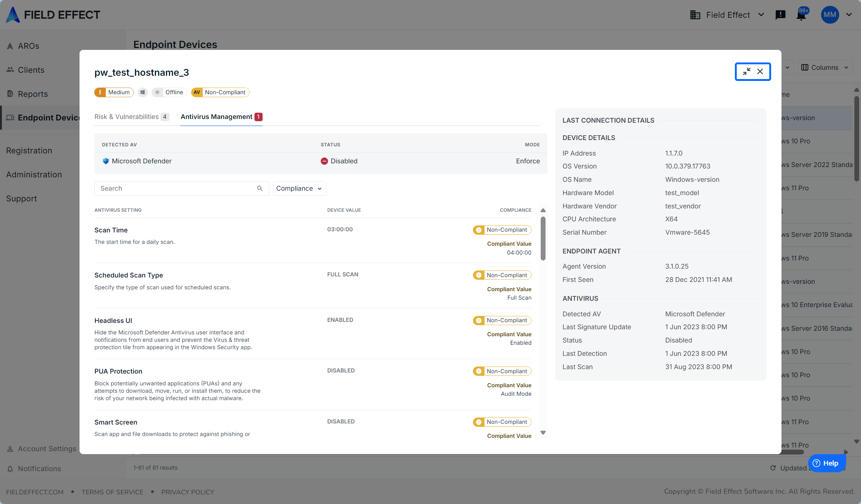Click the Windows OS badge icon
861x504 pixels.
[x=143, y=92]
